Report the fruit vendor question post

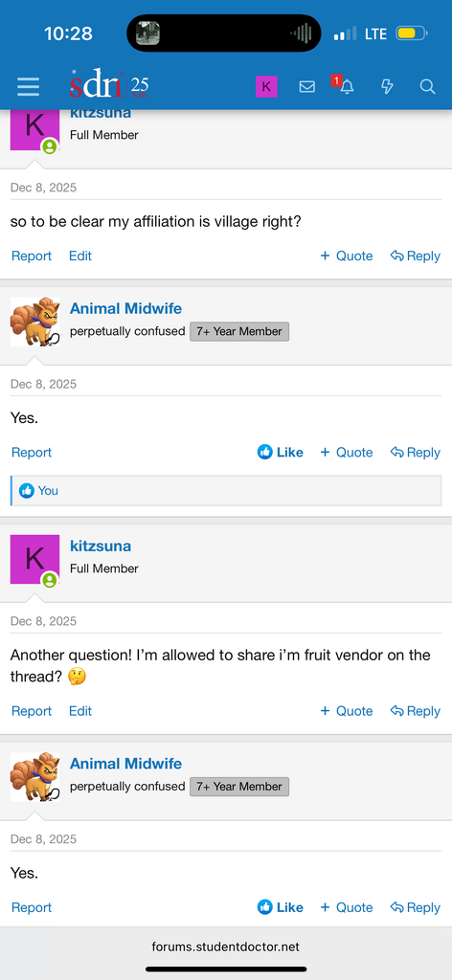point(32,711)
